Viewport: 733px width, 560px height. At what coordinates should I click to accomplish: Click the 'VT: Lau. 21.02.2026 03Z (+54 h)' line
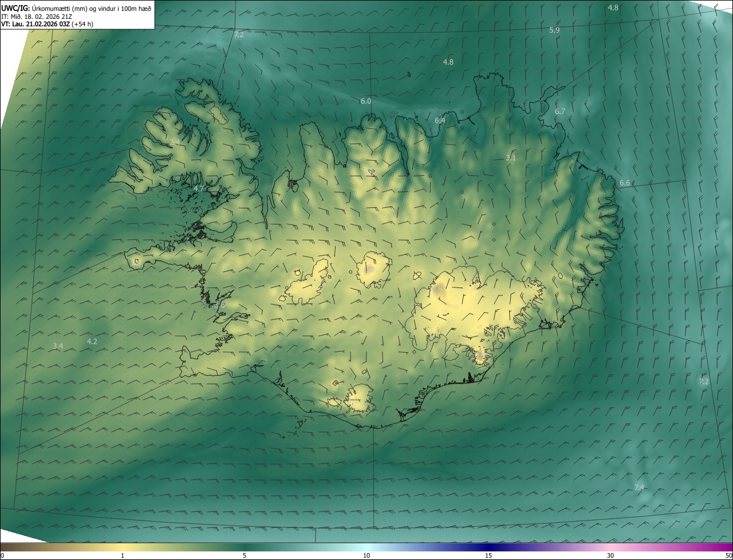[47, 24]
